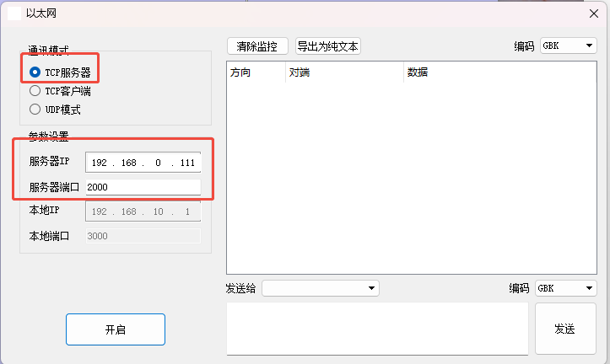Click the 对端 column header

tap(300, 72)
